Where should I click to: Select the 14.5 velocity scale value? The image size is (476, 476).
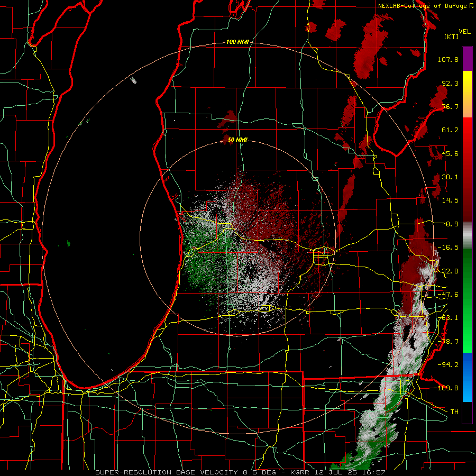pyautogui.click(x=450, y=200)
